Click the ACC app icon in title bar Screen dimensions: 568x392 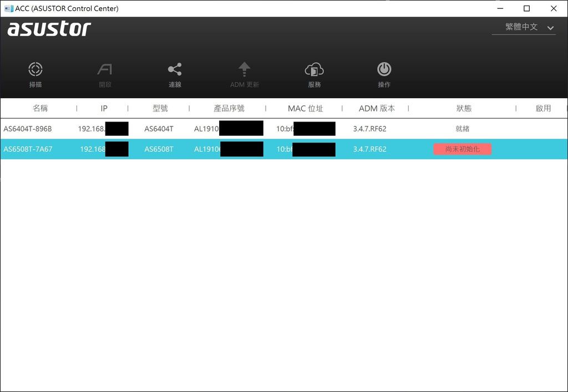9,8
